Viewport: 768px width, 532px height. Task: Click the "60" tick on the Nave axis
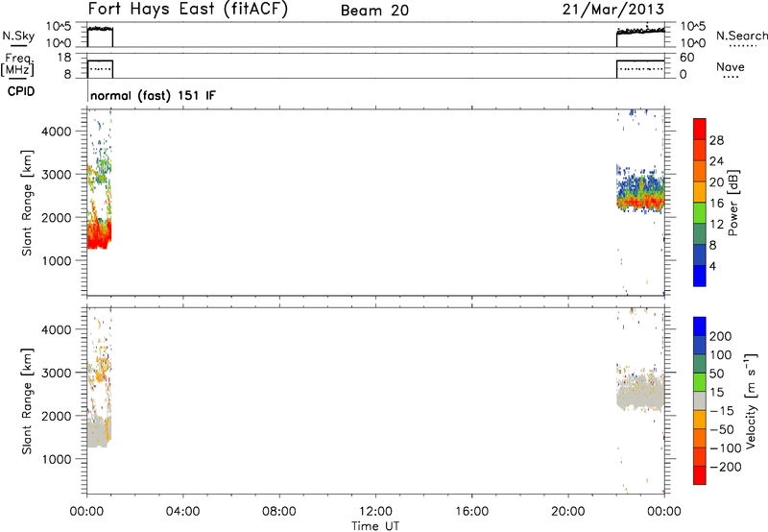686,58
